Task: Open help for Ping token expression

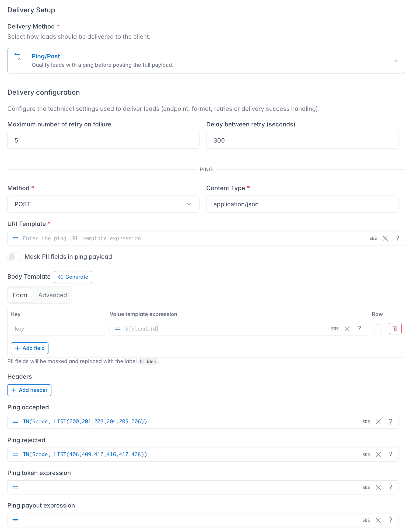Action: pos(390,487)
